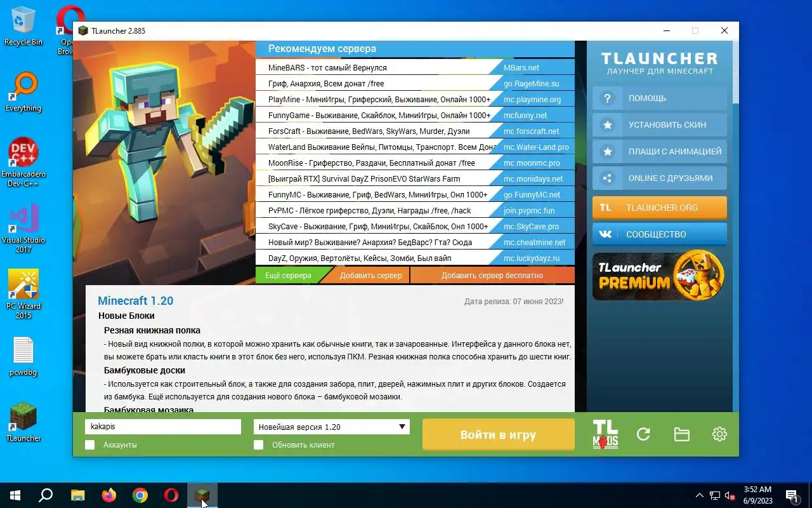Click the join.pvpmc.fun server address
The width and height of the screenshot is (812, 508).
coord(529,211)
